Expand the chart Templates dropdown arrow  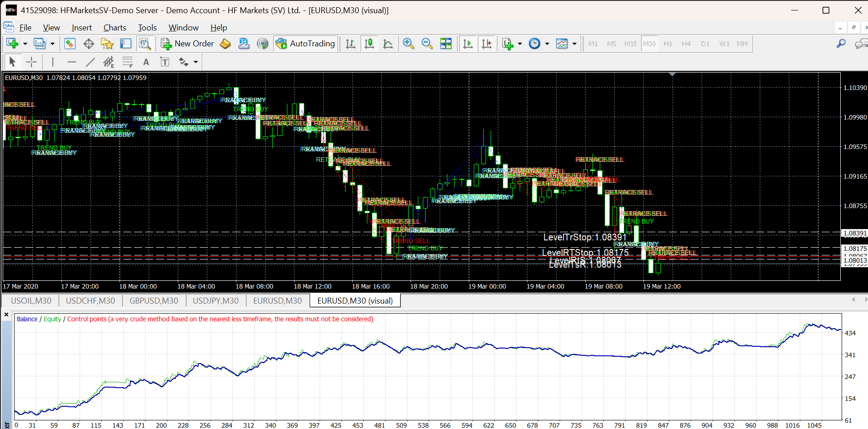tap(574, 44)
